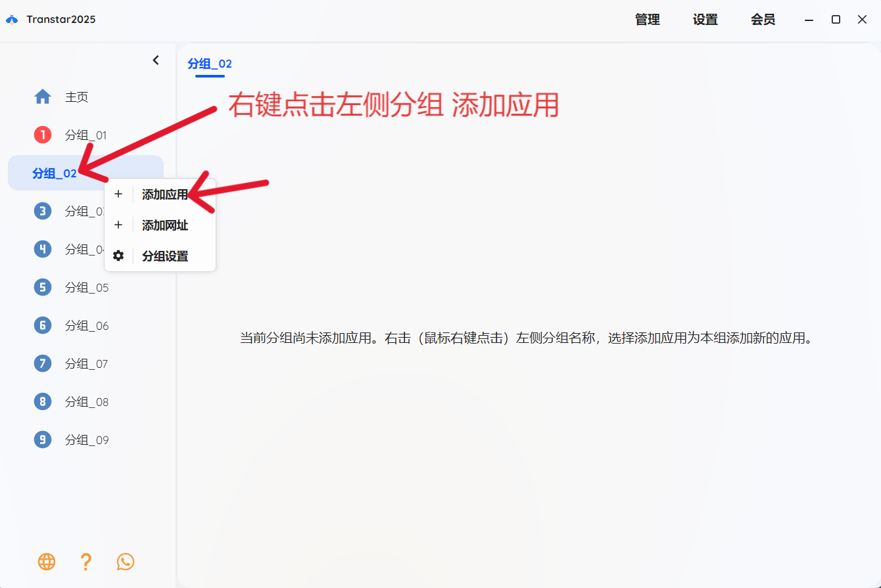Click the red number 1 group icon

pyautogui.click(x=43, y=135)
